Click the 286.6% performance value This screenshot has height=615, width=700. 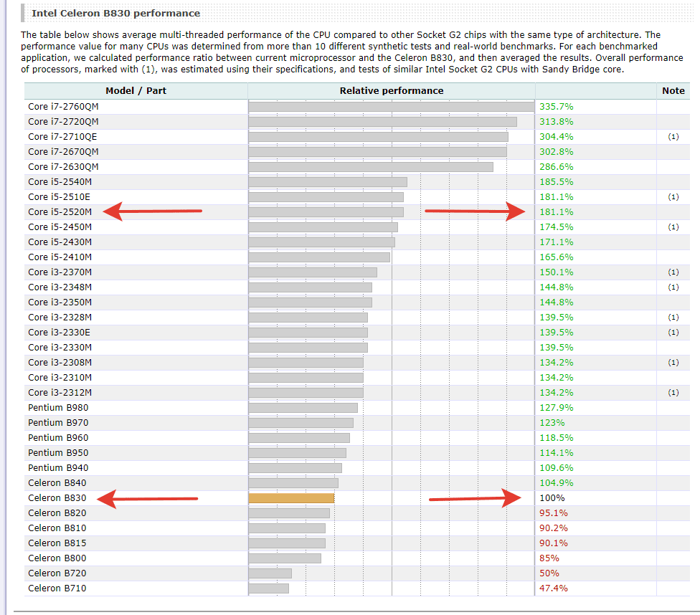click(x=557, y=167)
